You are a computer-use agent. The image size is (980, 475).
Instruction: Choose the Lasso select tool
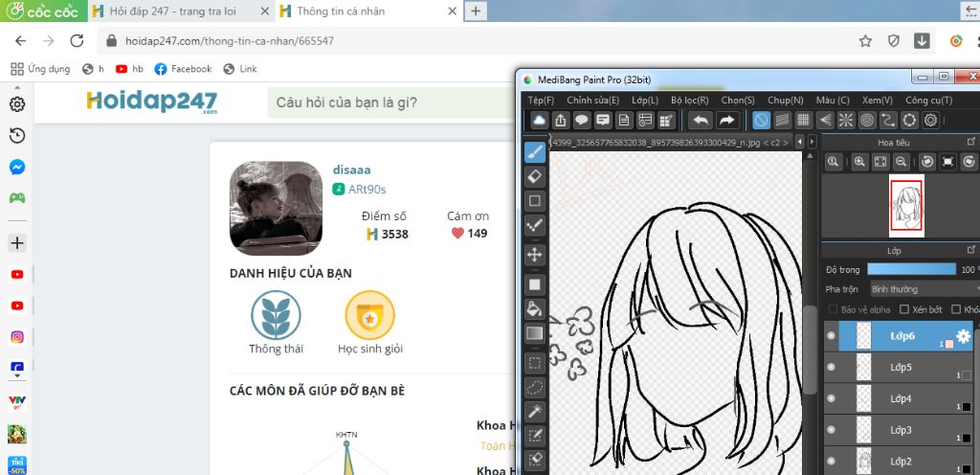click(x=534, y=388)
